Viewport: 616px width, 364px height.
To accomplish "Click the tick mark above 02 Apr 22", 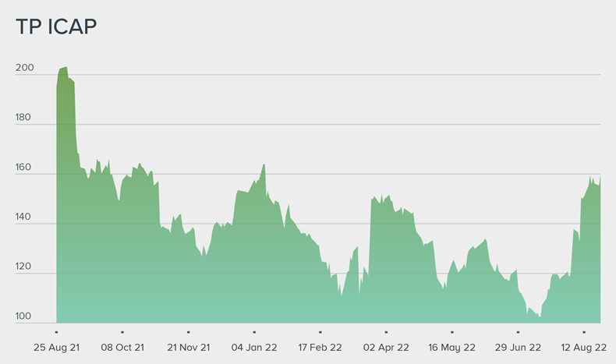I will tap(386, 332).
